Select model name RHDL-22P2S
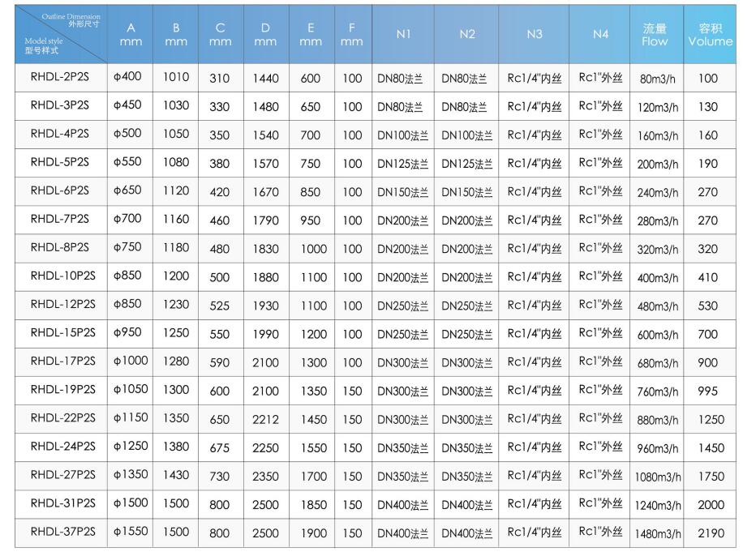Image resolution: width=756 pixels, height=556 pixels. [63, 417]
